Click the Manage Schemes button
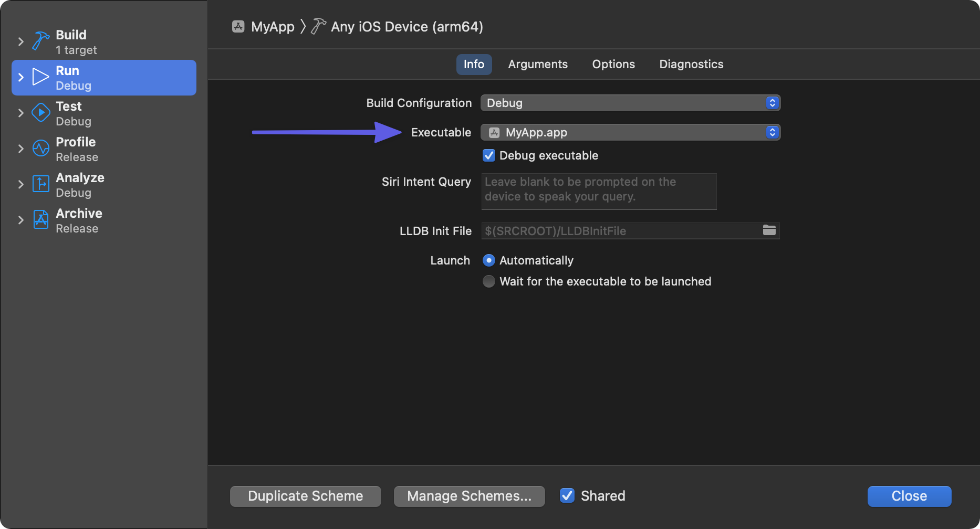The image size is (980, 529). 469,495
